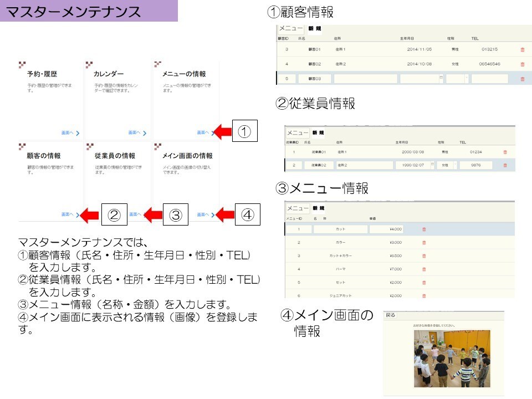Viewport: 532px width, 399px height.
Task: Click TEL value 013215
Action: coord(489,49)
